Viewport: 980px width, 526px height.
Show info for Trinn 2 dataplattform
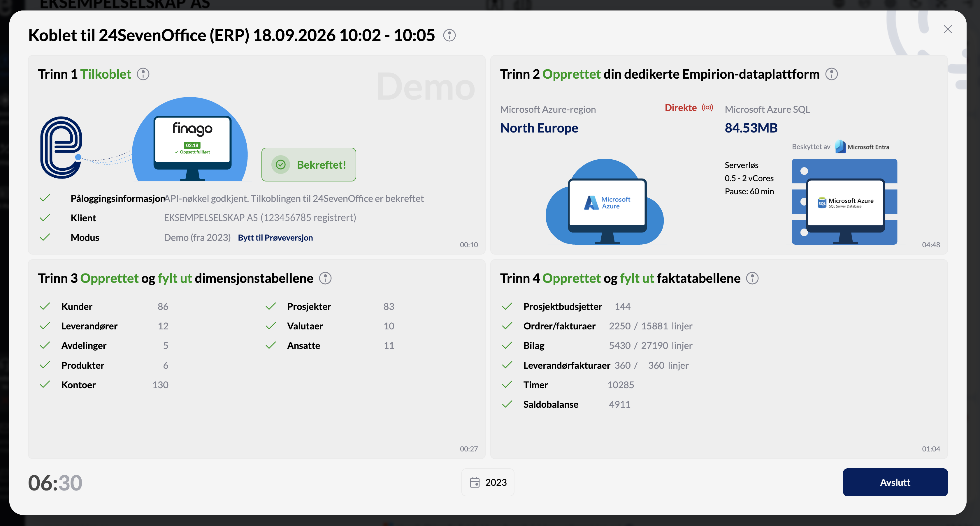point(832,74)
